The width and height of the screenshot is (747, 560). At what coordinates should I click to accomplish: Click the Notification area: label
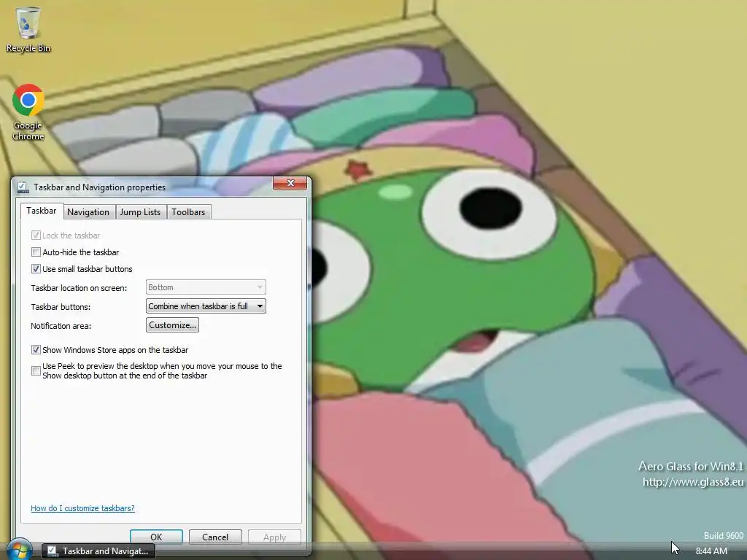(61, 326)
